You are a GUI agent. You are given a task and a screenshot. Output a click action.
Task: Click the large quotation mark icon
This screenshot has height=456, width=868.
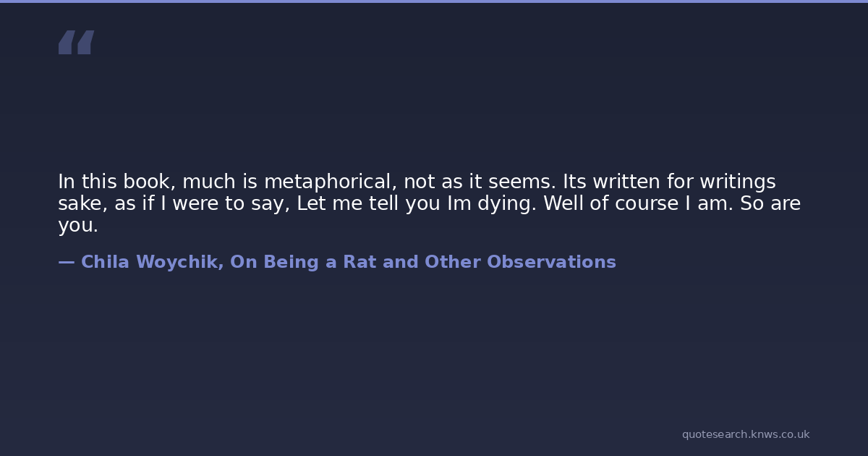[76, 43]
